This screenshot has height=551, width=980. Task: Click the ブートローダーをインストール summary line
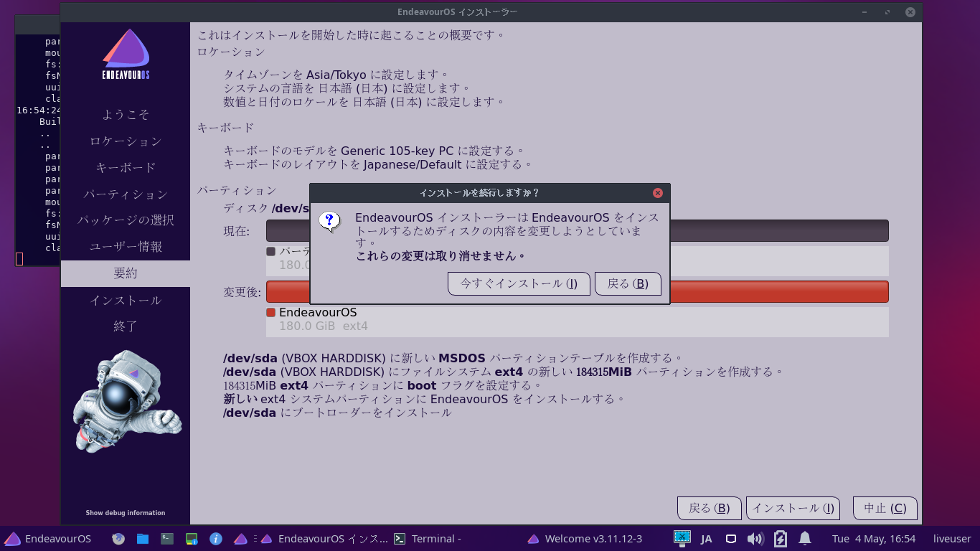(337, 413)
